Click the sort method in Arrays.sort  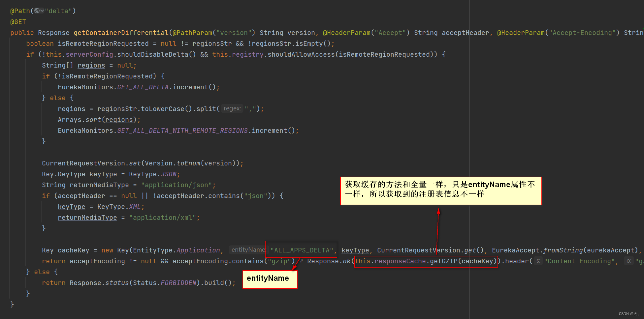click(x=93, y=120)
